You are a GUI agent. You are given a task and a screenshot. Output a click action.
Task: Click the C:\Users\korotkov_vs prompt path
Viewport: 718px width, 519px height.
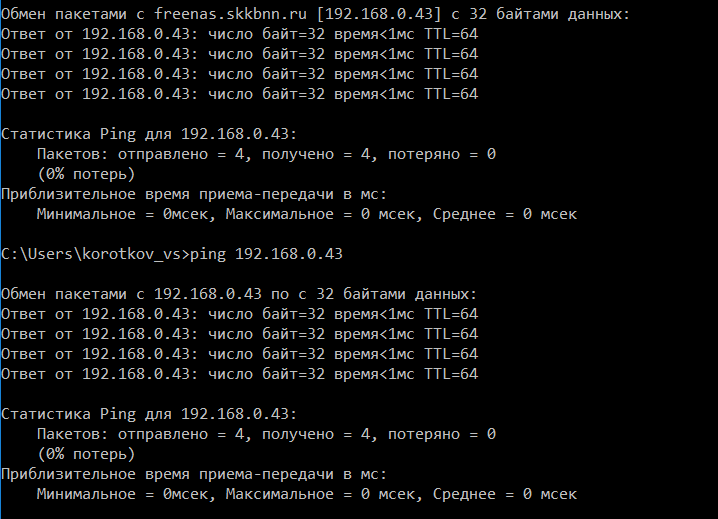(x=91, y=254)
